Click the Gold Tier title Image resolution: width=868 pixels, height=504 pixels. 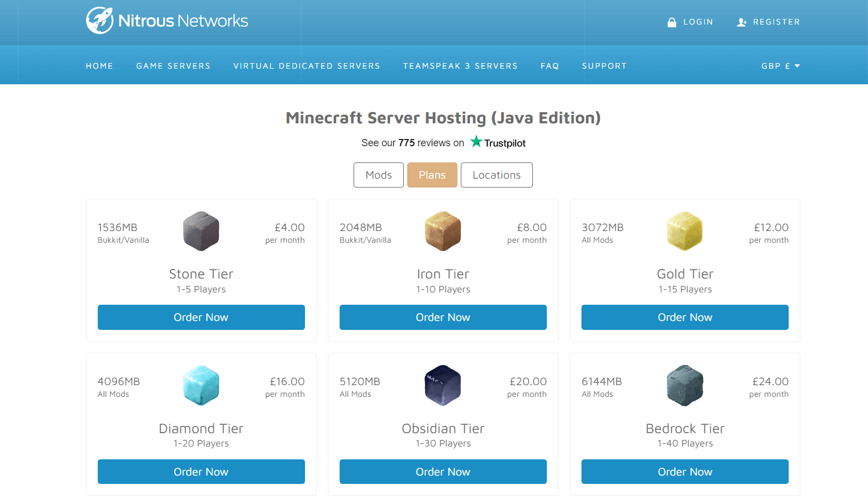pyautogui.click(x=685, y=274)
